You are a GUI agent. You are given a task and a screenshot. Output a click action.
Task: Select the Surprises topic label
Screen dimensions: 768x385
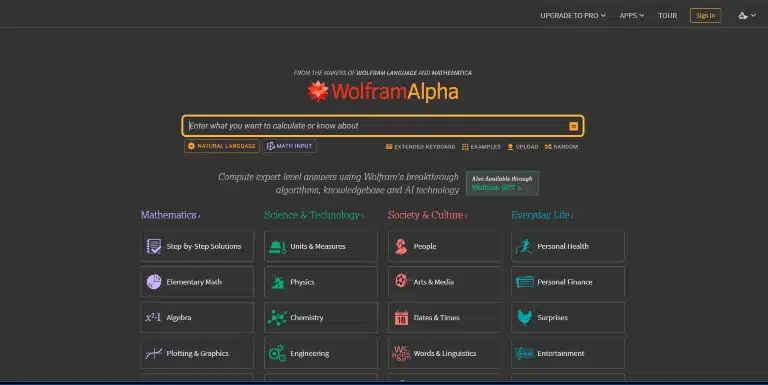(552, 317)
